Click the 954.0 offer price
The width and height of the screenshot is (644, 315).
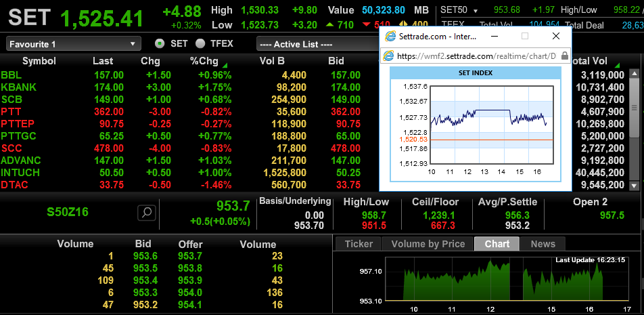190,293
